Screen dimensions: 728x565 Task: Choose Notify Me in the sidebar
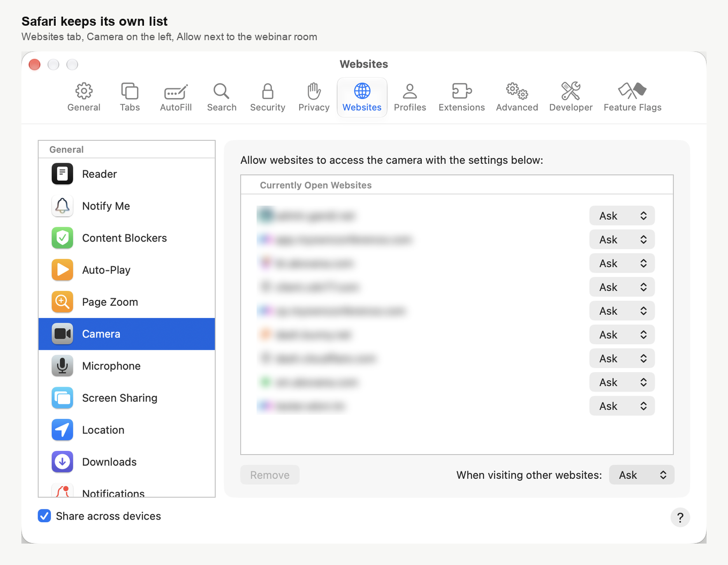pos(127,206)
